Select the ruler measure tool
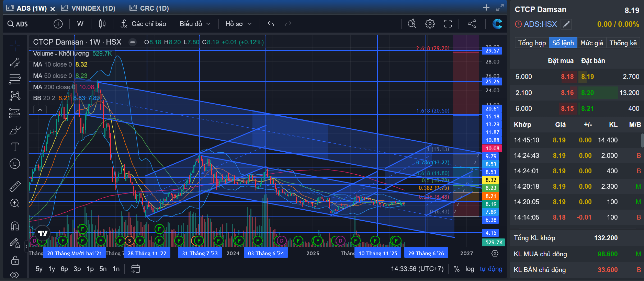644x281 pixels. coord(15,186)
